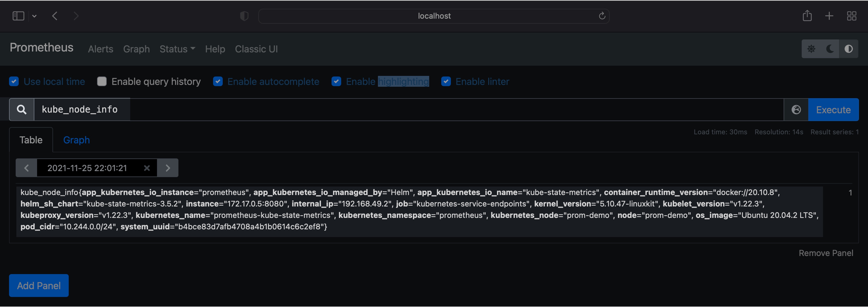This screenshot has width=868, height=307.
Task: Switch to the Graph tab
Action: click(x=77, y=140)
